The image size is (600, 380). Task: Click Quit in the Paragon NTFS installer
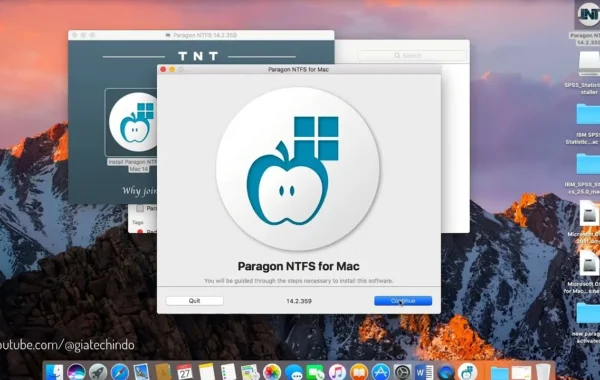point(194,301)
